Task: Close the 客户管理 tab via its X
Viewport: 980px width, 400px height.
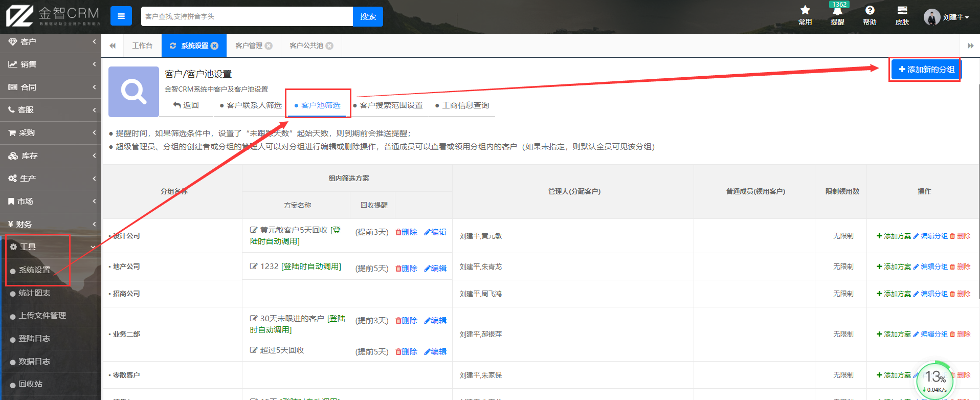Action: click(269, 46)
